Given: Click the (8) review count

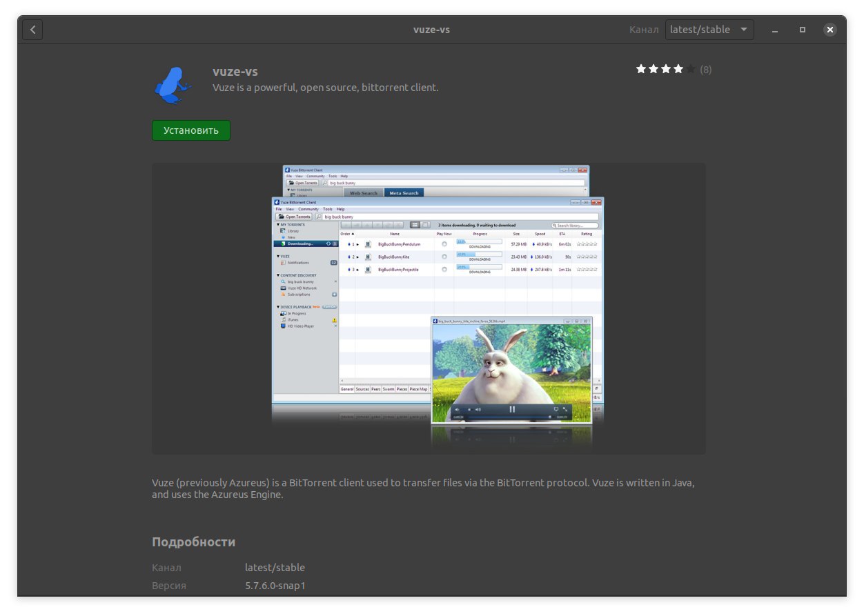Looking at the screenshot, I should (706, 70).
